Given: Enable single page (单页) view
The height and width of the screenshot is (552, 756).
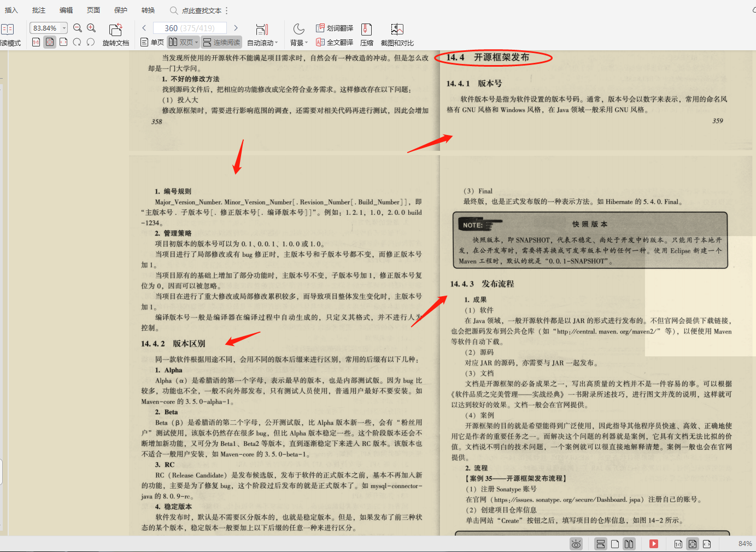Looking at the screenshot, I should 151,42.
